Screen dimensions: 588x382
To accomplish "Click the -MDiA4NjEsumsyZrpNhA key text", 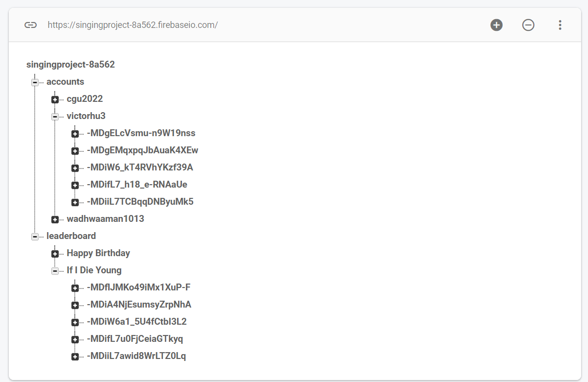I will click(139, 305).
